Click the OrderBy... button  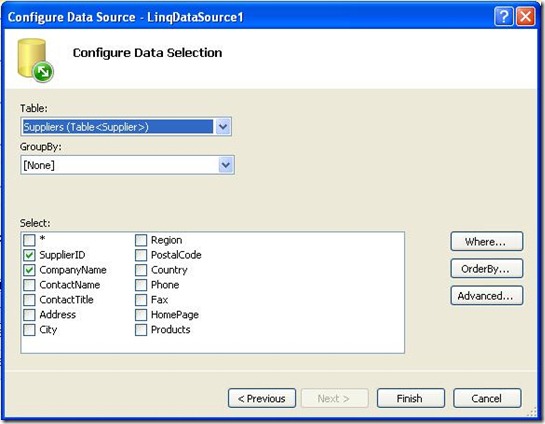point(487,269)
